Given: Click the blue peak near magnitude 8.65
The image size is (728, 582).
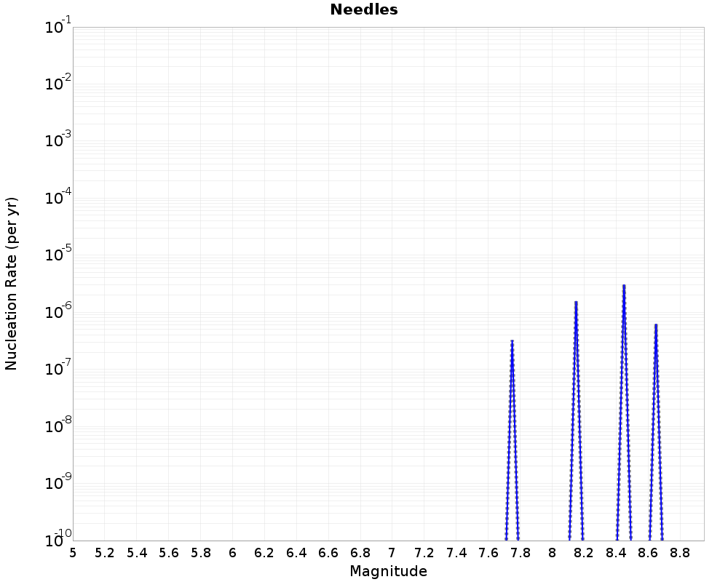Looking at the screenshot, I should 656,432.
